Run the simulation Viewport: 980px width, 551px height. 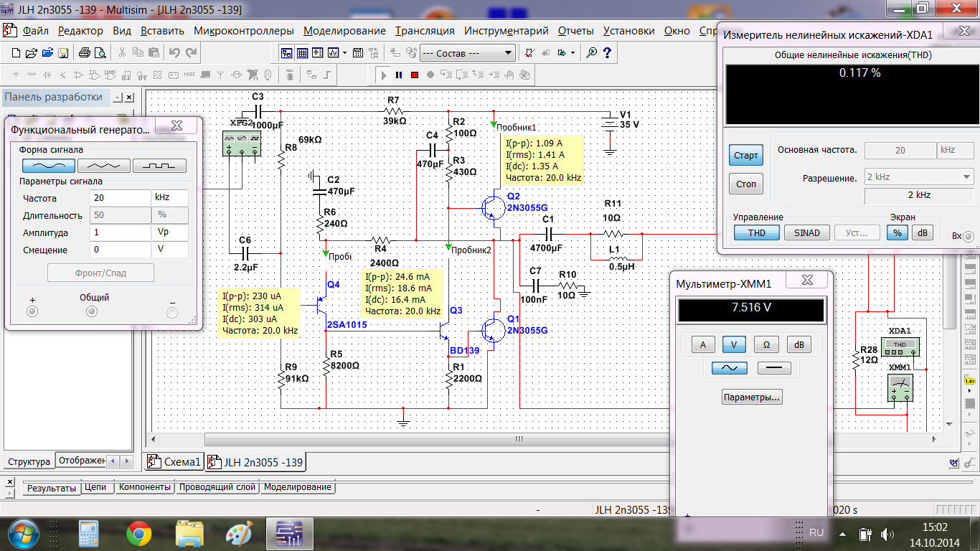pos(383,75)
